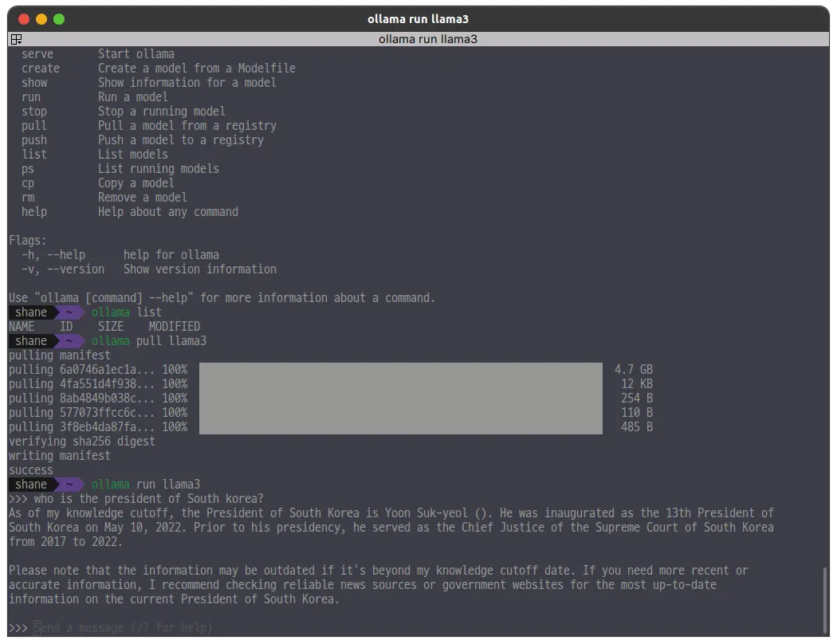Click the date 'May 10, 2022' in the answer
This screenshot has width=837, height=644.
click(x=143, y=528)
